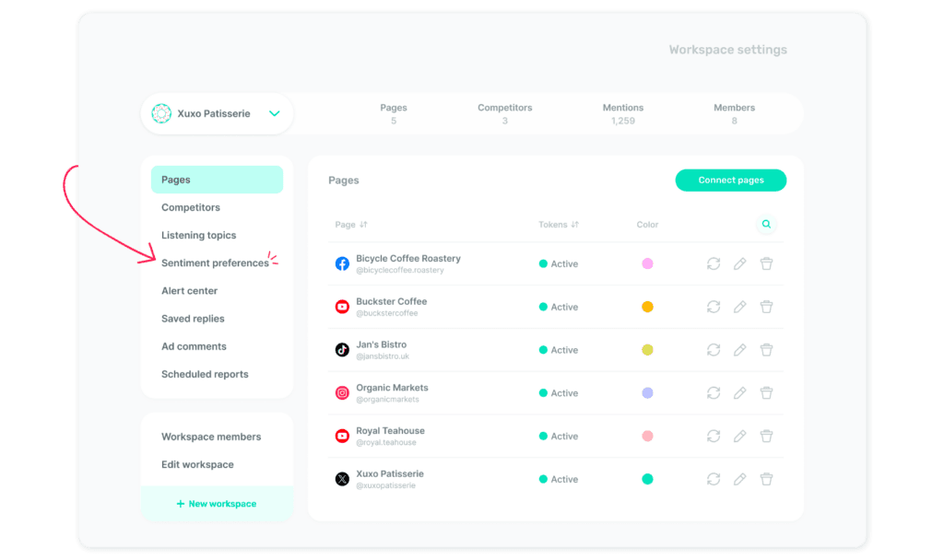Click Active status for Organic Markets

[x=559, y=392]
